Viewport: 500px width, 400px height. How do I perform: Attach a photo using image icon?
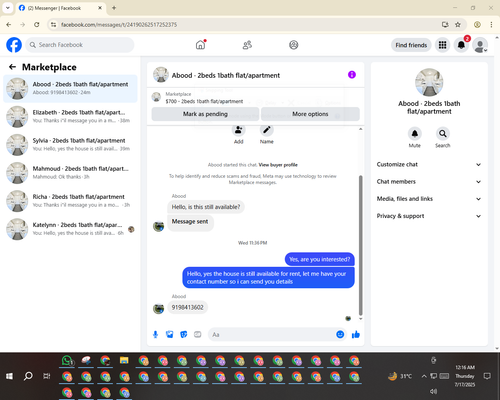(170, 334)
